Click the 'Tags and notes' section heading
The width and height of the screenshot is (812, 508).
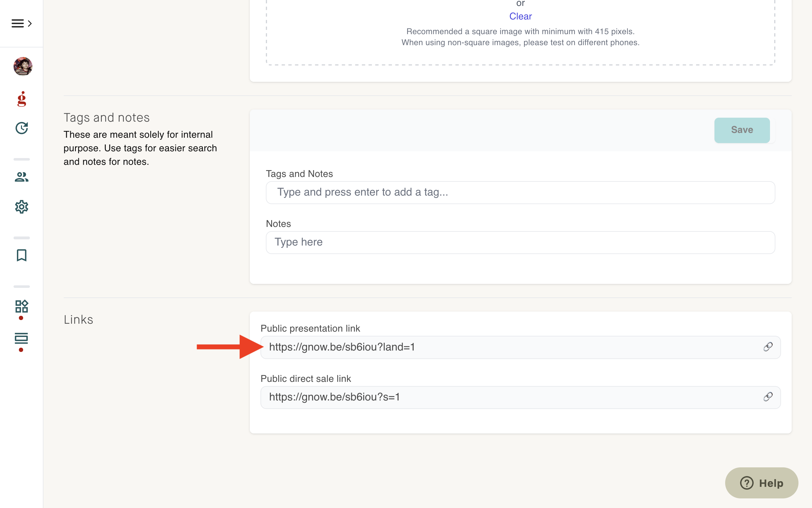coord(107,118)
